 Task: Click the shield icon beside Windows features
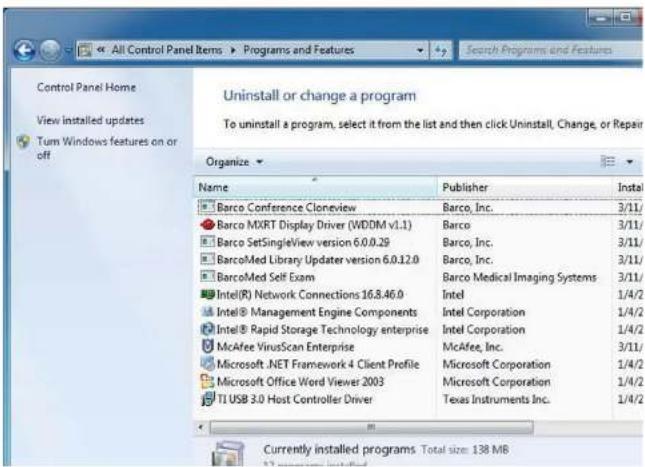23,142
